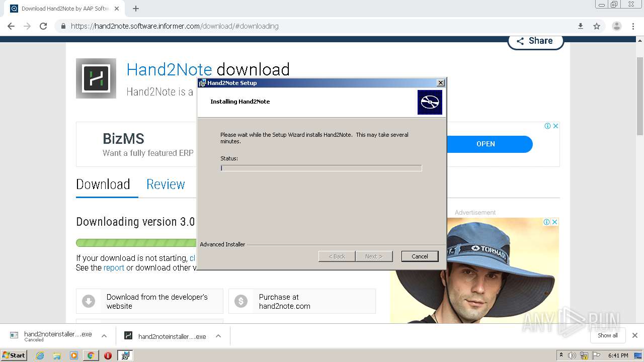Viewport: 644px width, 362px height.
Task: Open the second hand2noteinstaller.exe download
Action: [x=165, y=336]
